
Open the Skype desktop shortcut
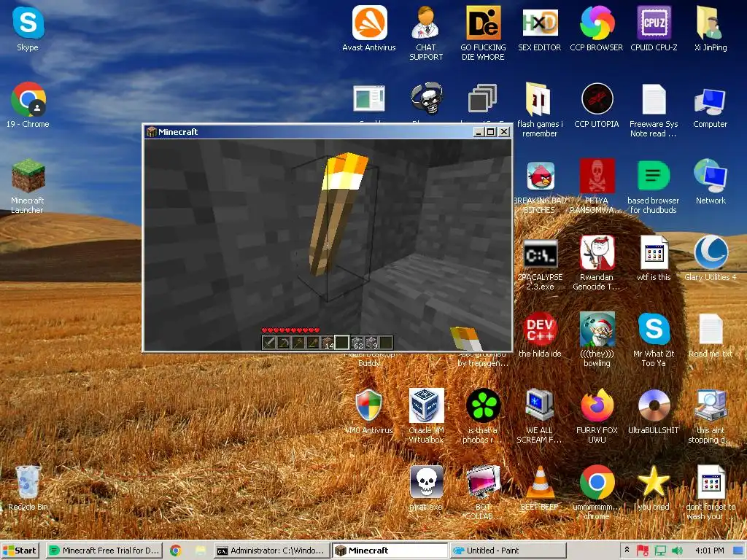tap(28, 23)
